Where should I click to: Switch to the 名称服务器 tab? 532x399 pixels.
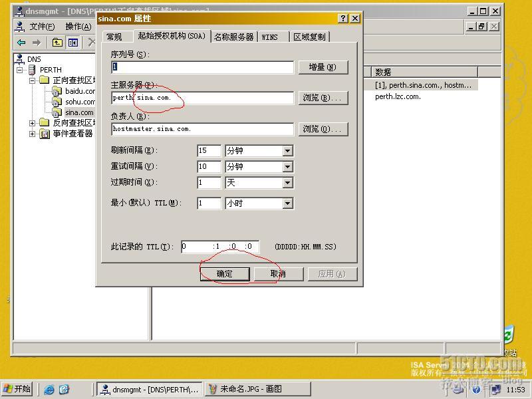click(x=234, y=37)
